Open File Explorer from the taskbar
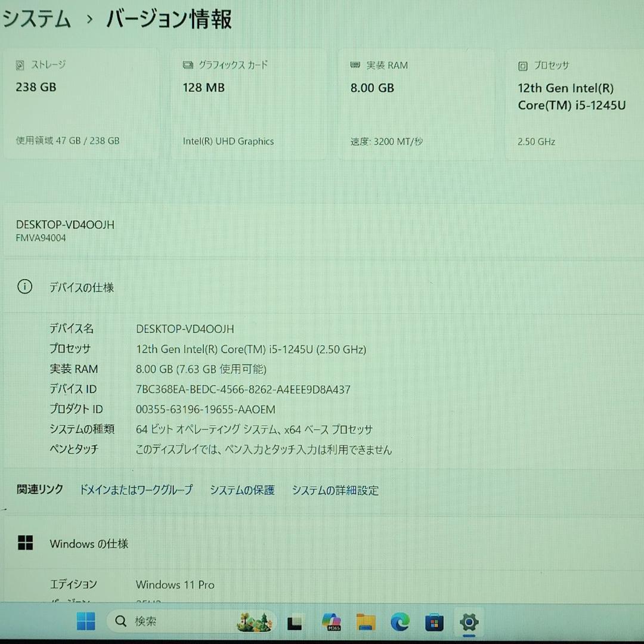The image size is (644, 644). [366, 621]
